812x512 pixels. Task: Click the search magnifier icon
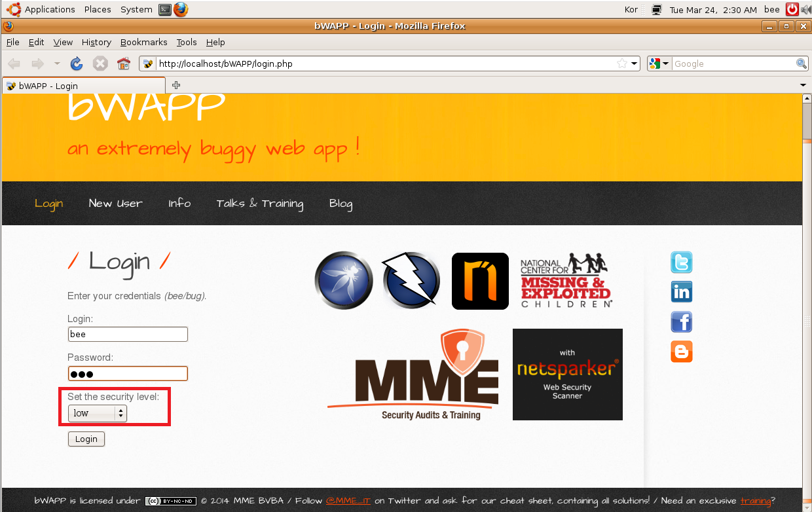tap(802, 64)
